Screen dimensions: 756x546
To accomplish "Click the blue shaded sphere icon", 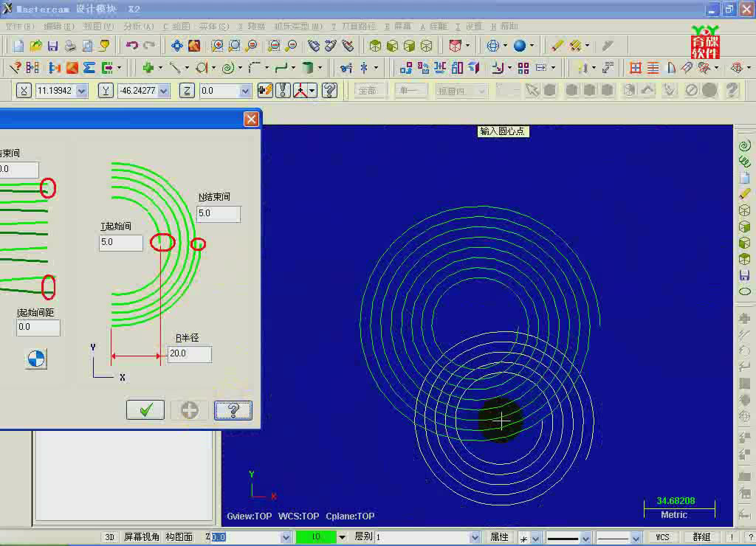I will coord(519,46).
